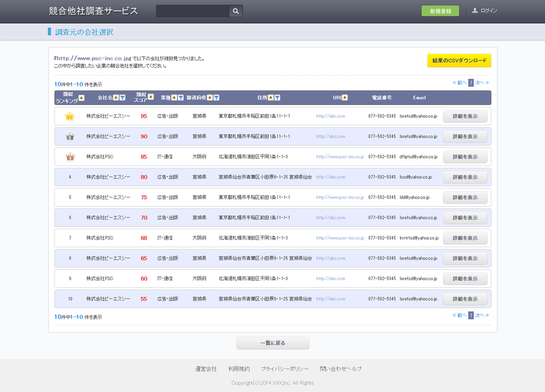The width and height of the screenshot is (545, 392).
Task: Show details for score 90 row
Action: point(465,137)
